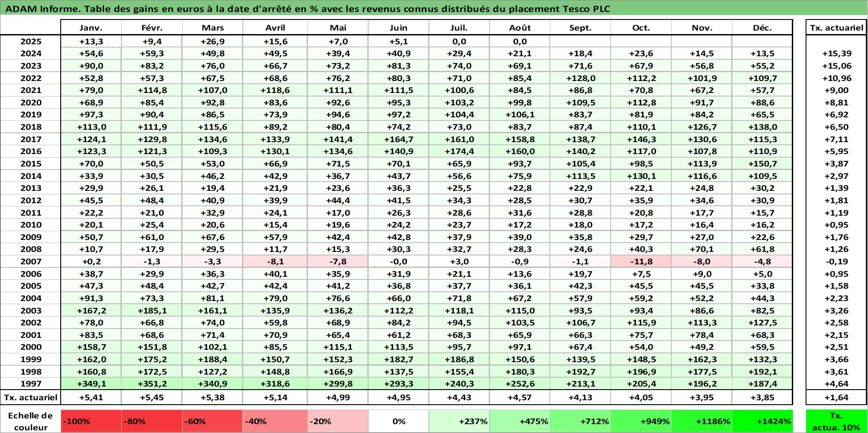Click the +150,7 cell in 2015 December
This screenshot has width=868, height=433.
[762, 164]
